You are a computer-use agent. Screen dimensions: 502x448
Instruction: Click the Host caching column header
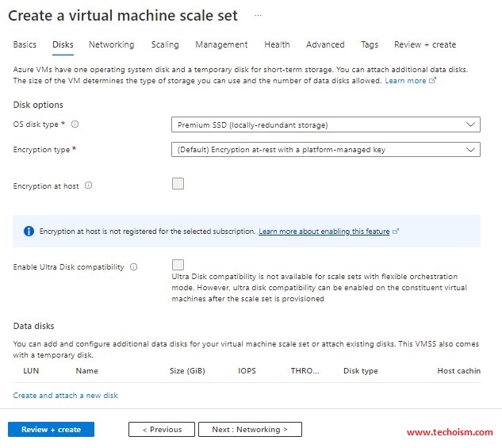tap(459, 370)
